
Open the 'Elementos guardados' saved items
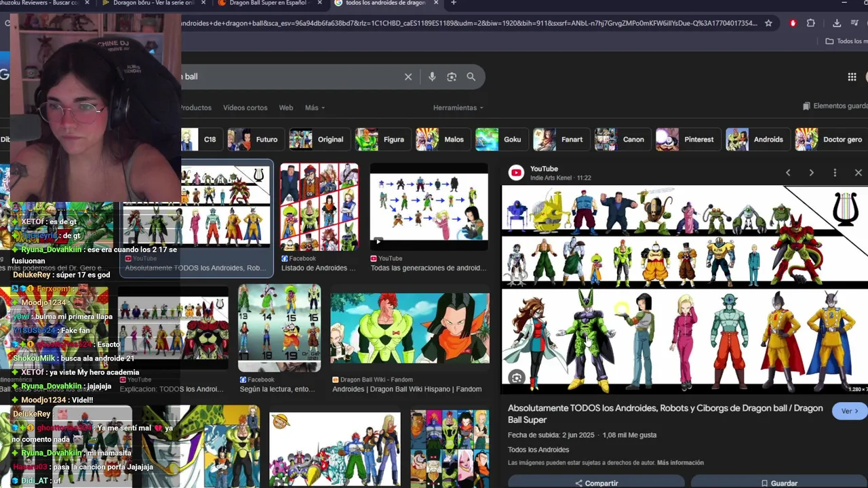click(835, 106)
